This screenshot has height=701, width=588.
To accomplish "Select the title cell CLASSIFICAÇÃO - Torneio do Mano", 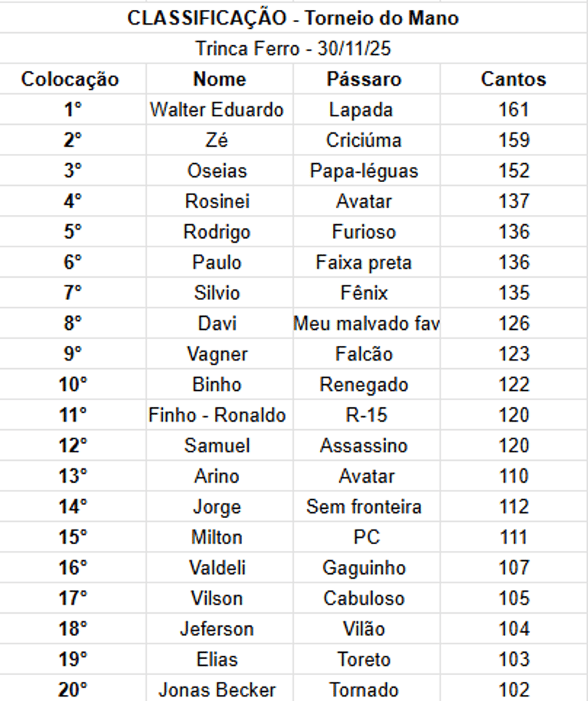I will pos(293,18).
